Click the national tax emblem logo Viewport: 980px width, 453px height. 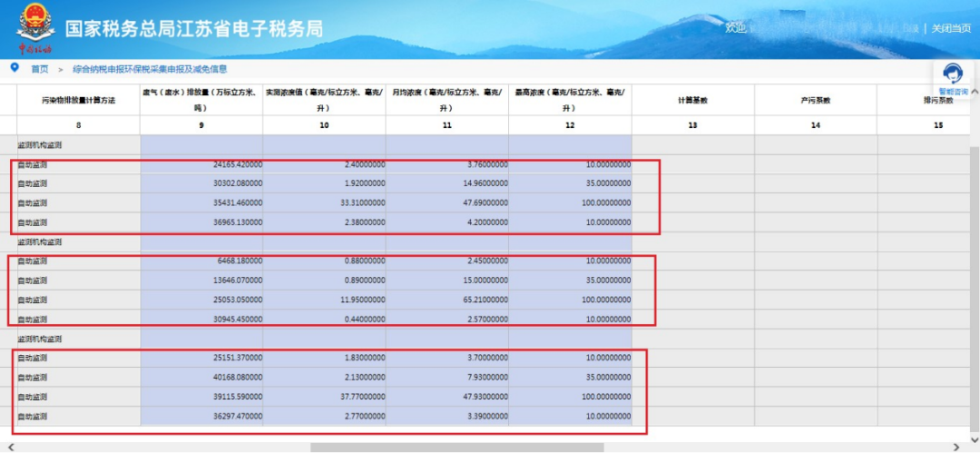[x=34, y=27]
